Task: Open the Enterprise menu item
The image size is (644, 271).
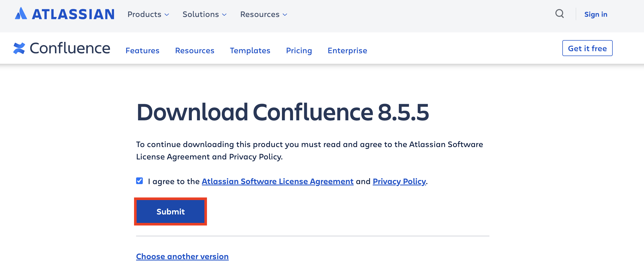Action: click(x=347, y=50)
